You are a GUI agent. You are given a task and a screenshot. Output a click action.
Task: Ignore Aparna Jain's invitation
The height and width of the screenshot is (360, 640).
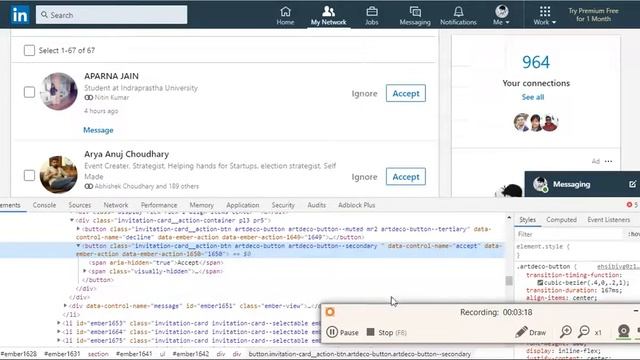click(x=364, y=93)
